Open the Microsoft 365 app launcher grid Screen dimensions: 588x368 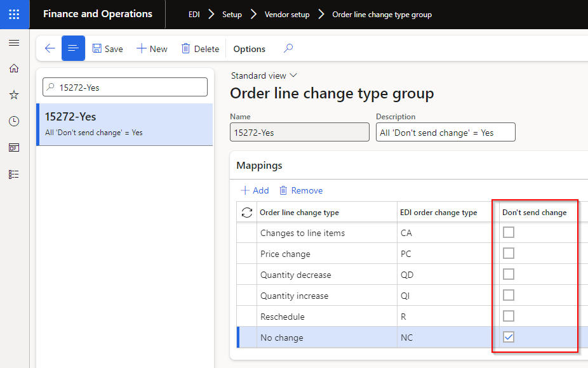(x=14, y=14)
